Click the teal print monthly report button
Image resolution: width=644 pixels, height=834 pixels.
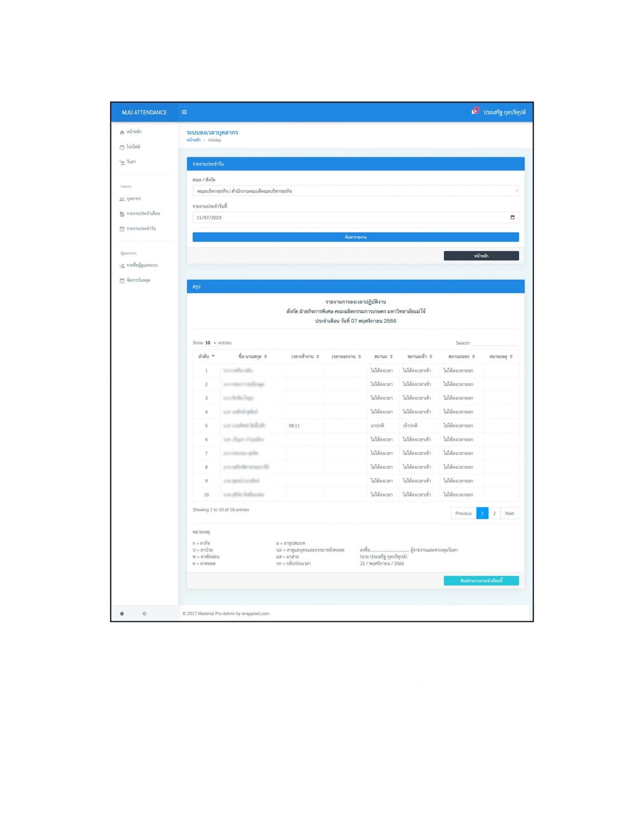click(481, 581)
